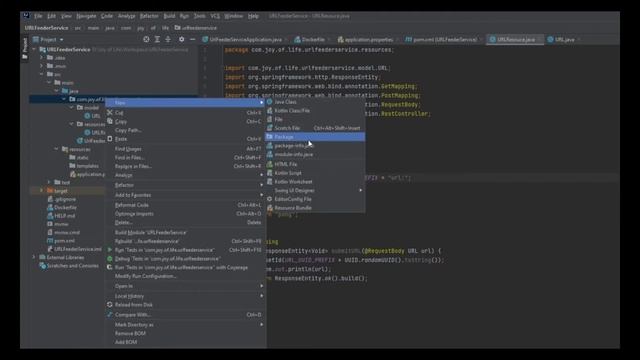Click the green Debug Tests bug icon
The width and height of the screenshot is (640, 360).
tap(110, 258)
